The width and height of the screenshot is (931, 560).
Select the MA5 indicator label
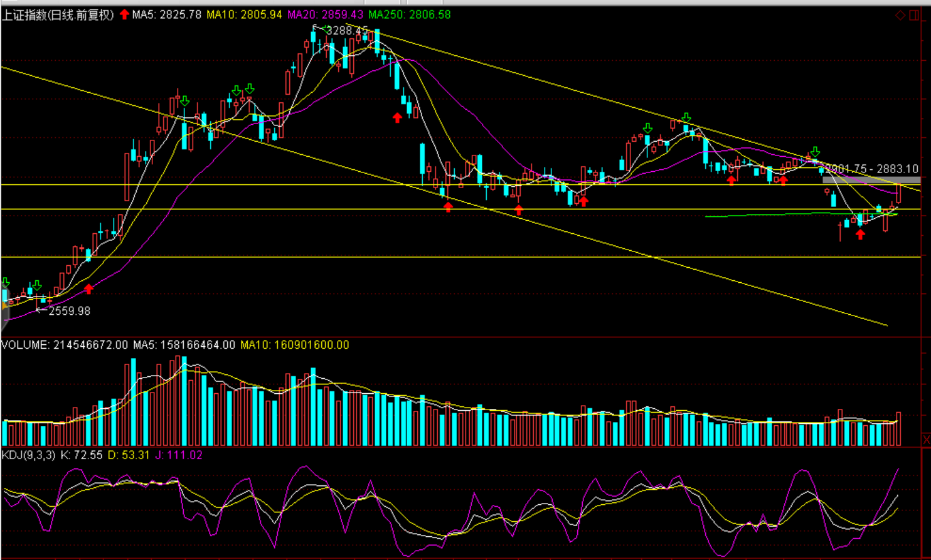[x=167, y=14]
